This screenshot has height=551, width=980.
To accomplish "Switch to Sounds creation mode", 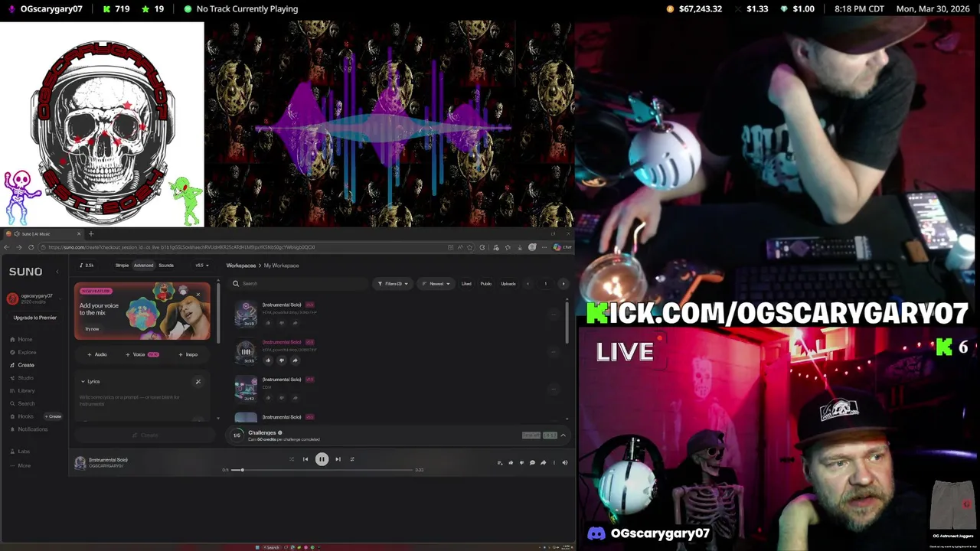I will coord(166,266).
